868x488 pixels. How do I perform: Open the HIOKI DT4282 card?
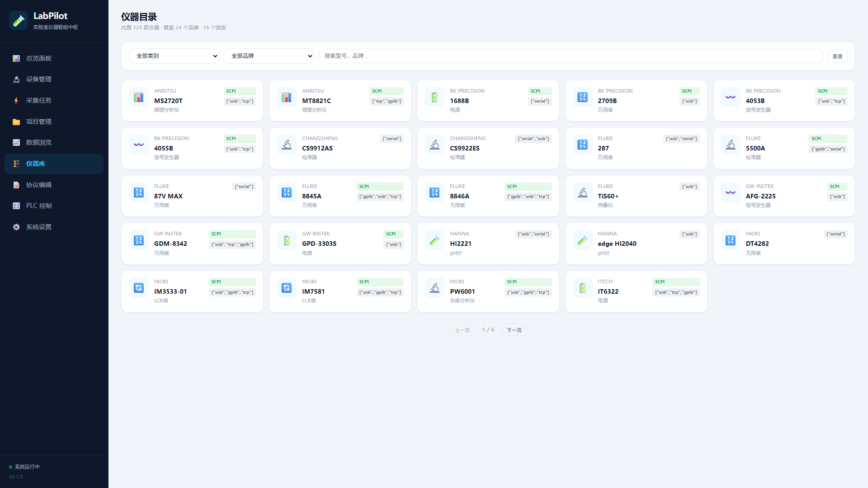tap(784, 244)
